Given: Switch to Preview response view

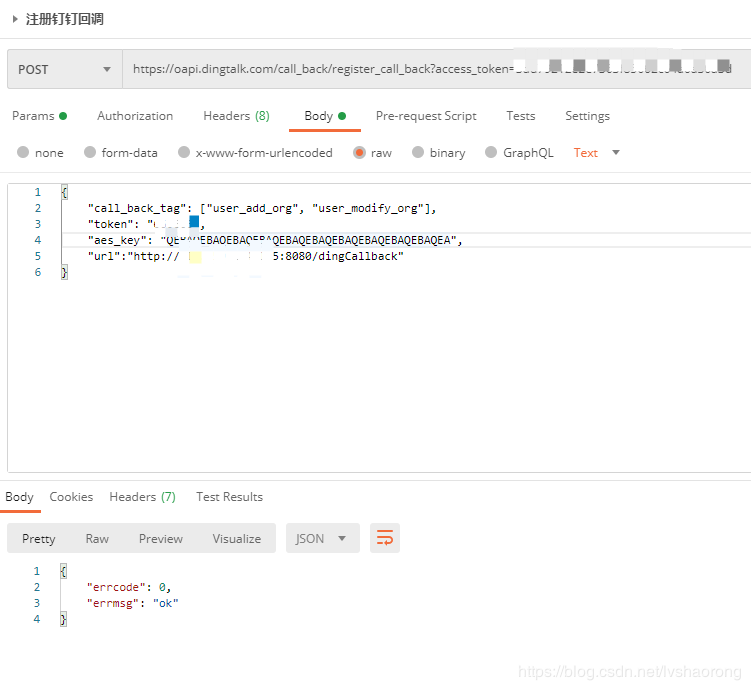Looking at the screenshot, I should click(x=161, y=539).
